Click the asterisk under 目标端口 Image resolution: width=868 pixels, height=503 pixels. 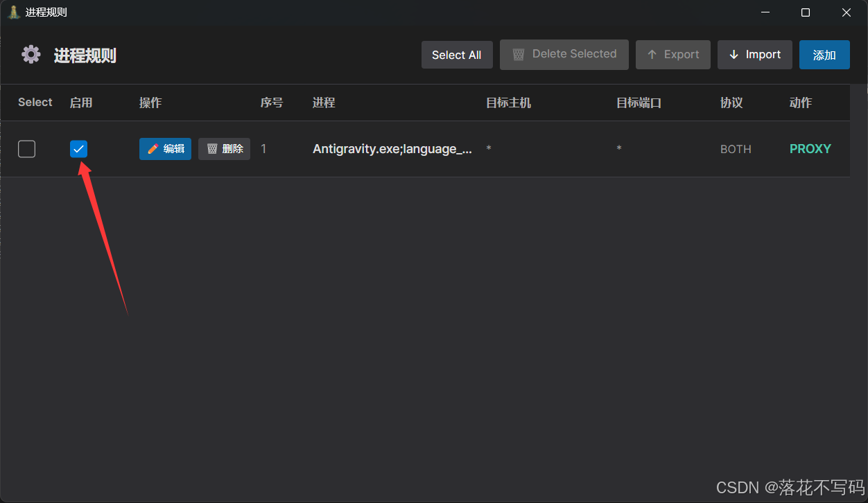pos(619,149)
